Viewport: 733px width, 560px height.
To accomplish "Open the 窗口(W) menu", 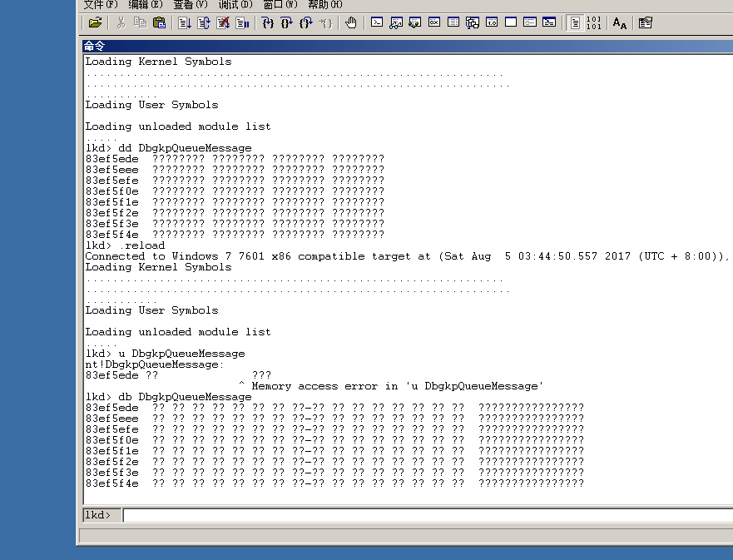I will click(x=280, y=5).
